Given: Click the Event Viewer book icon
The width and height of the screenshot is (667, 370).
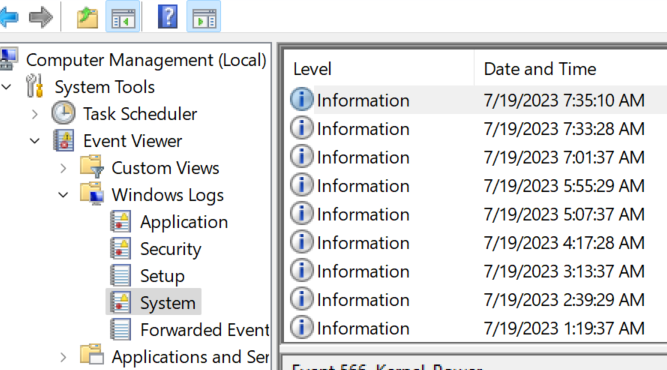Looking at the screenshot, I should [63, 141].
